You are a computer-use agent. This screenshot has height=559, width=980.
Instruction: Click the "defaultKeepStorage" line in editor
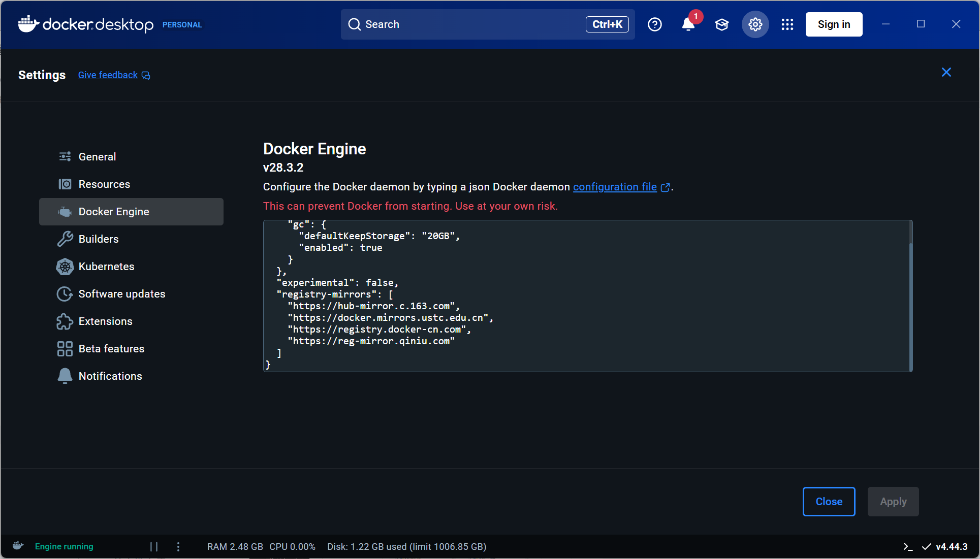click(x=380, y=236)
